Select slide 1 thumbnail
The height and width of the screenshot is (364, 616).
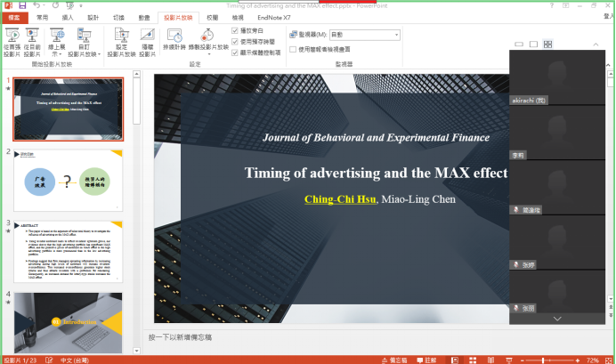pyautogui.click(x=68, y=109)
